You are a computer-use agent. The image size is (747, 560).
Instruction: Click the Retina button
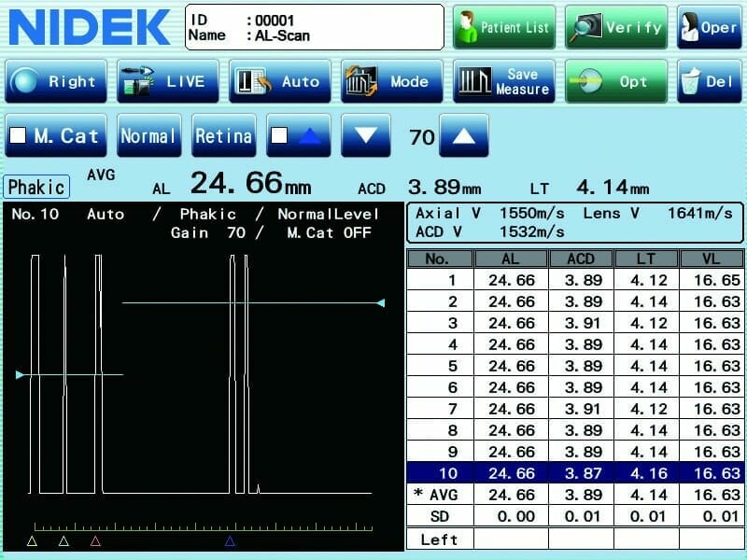click(223, 136)
